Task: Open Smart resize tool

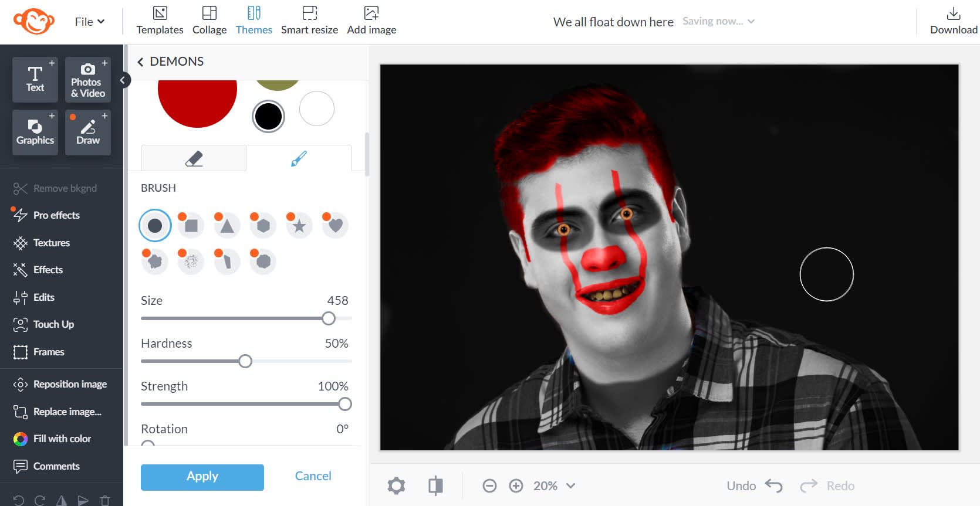Action: point(309,21)
